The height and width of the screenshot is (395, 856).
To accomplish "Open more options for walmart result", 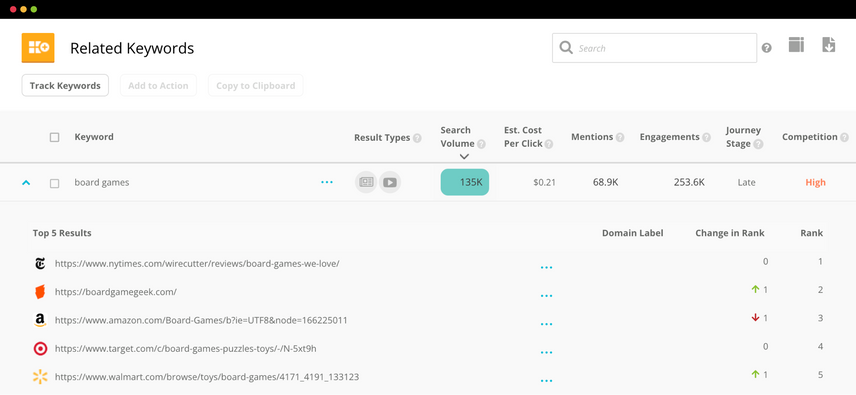I will [546, 381].
